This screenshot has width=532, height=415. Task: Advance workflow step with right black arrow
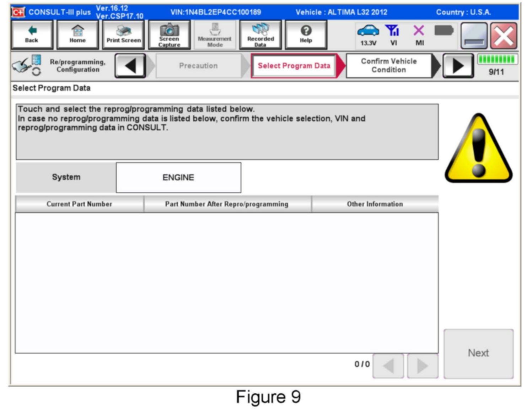[x=458, y=66]
